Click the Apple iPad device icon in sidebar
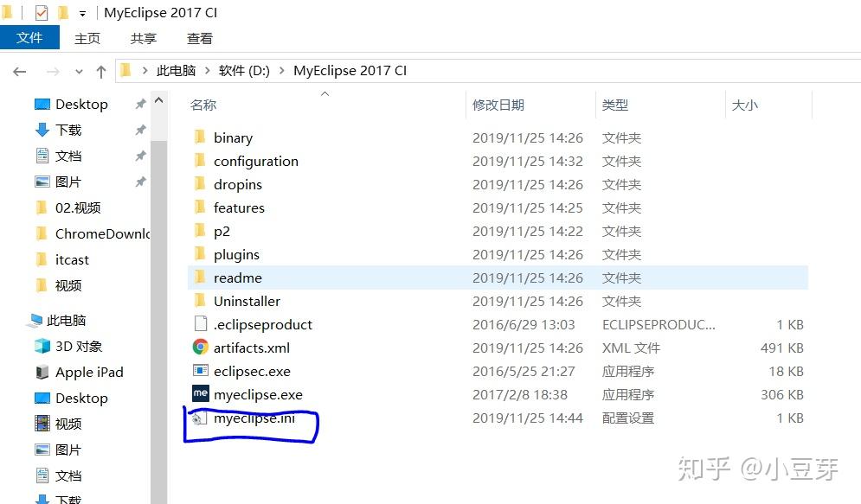Image resolution: width=861 pixels, height=504 pixels. click(42, 372)
